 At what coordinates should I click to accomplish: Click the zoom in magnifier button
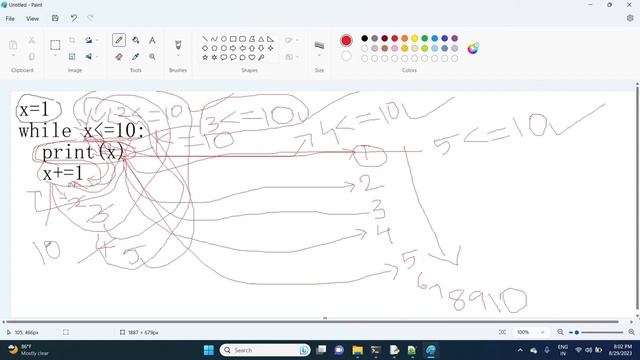pyautogui.click(x=631, y=332)
